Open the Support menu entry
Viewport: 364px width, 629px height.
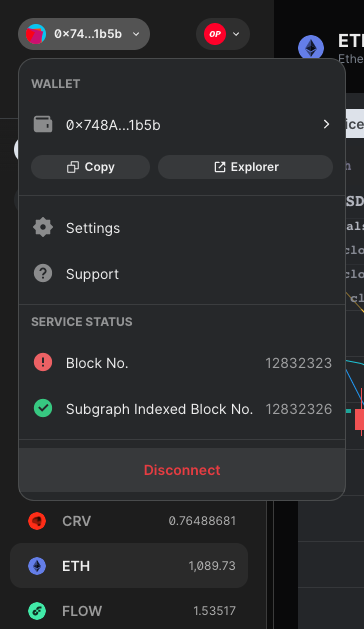pos(182,274)
